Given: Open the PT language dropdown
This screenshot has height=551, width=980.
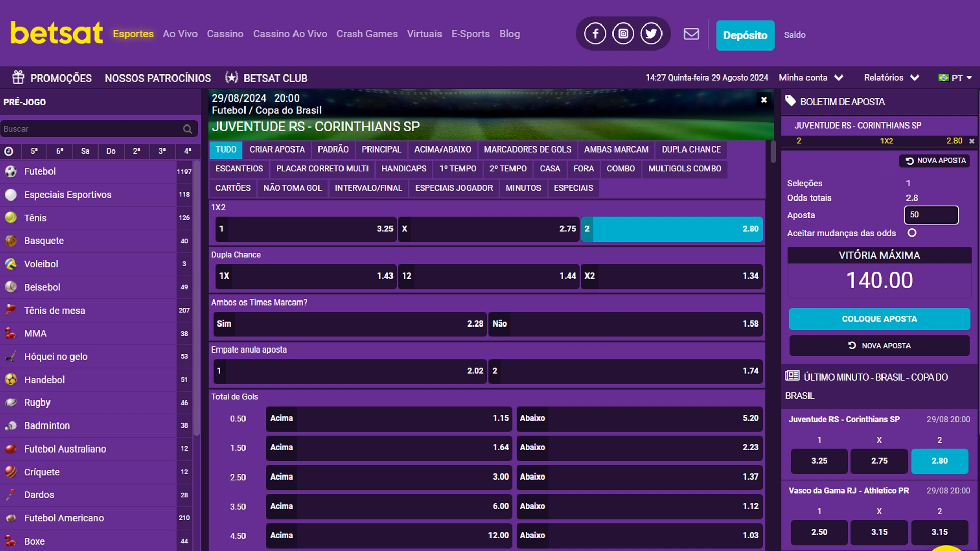Looking at the screenshot, I should pos(955,78).
